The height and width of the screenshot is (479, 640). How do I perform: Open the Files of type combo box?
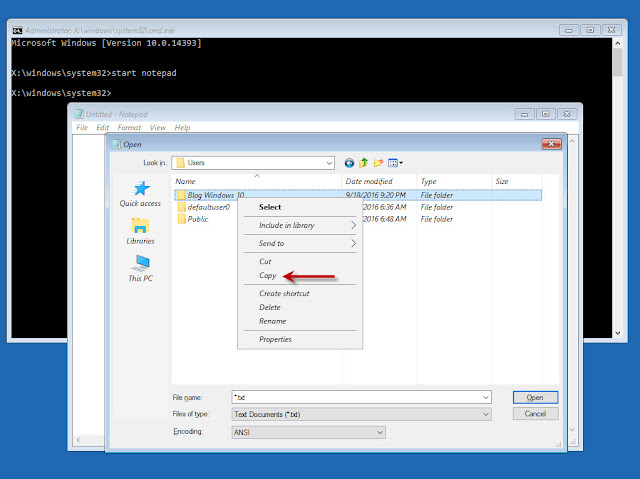[x=361, y=414]
